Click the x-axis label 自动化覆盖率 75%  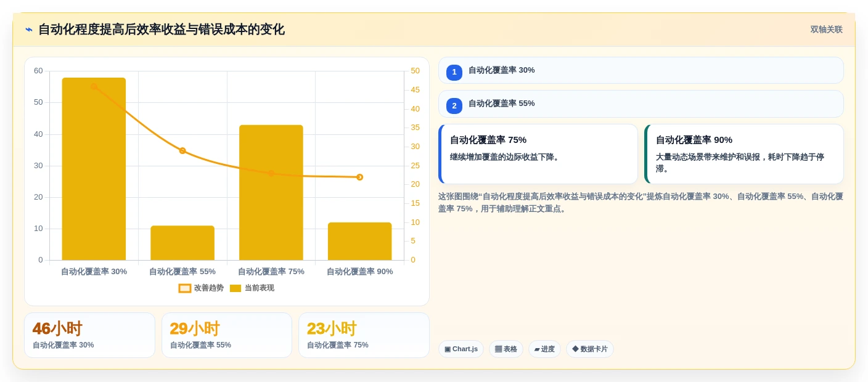click(x=271, y=272)
